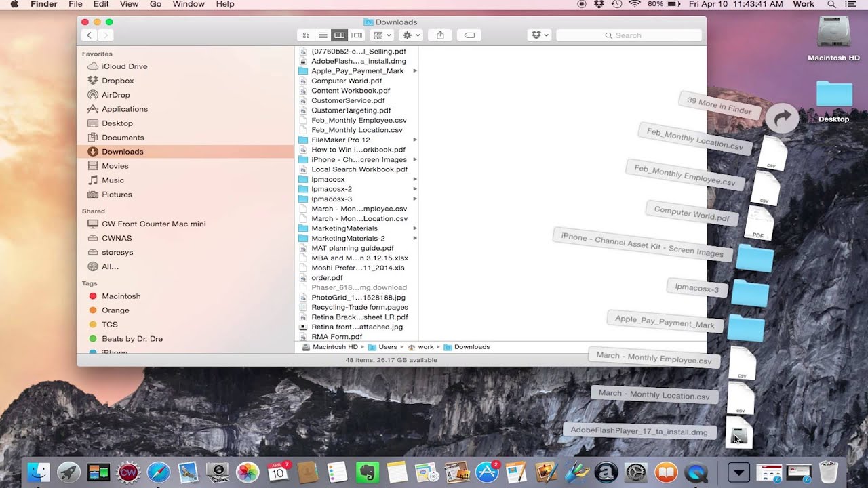Go back in Finder history
The height and width of the screenshot is (488, 868).
pos(90,35)
